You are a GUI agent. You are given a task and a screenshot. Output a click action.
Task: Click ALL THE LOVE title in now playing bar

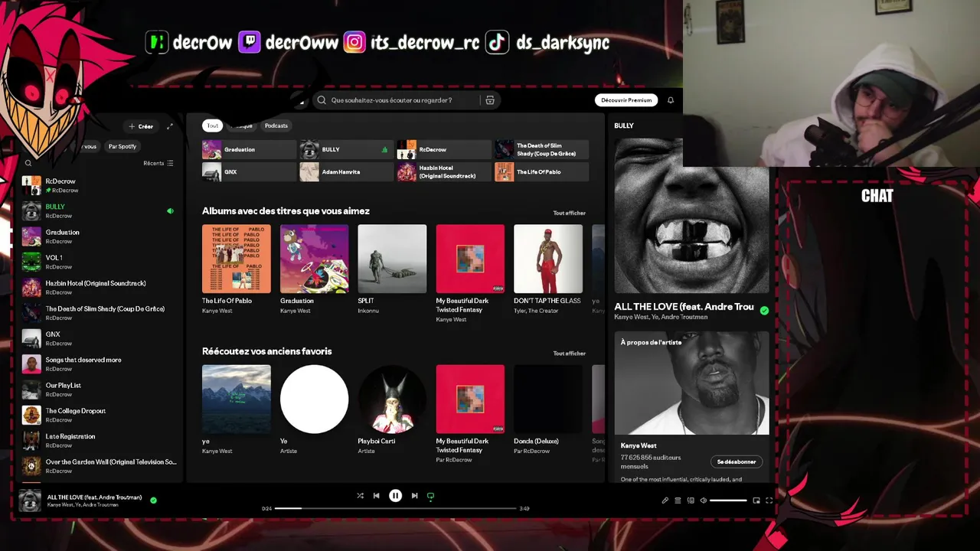94,497
